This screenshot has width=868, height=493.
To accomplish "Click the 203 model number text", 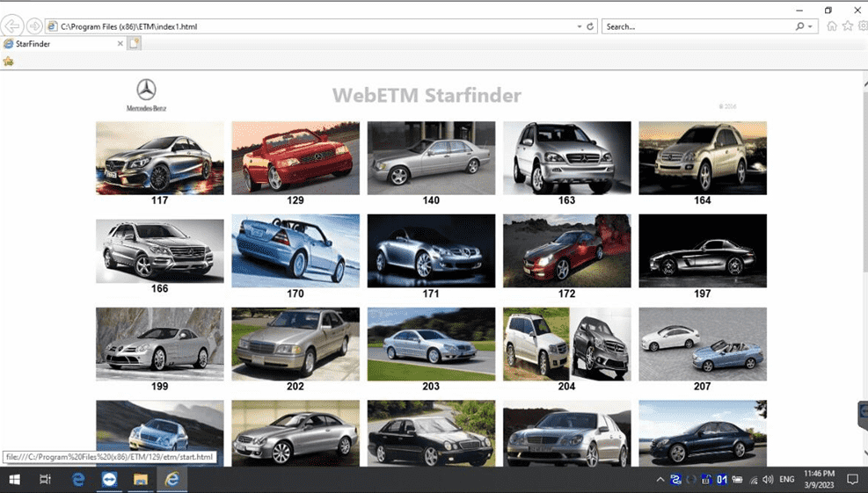I will pos(431,386).
